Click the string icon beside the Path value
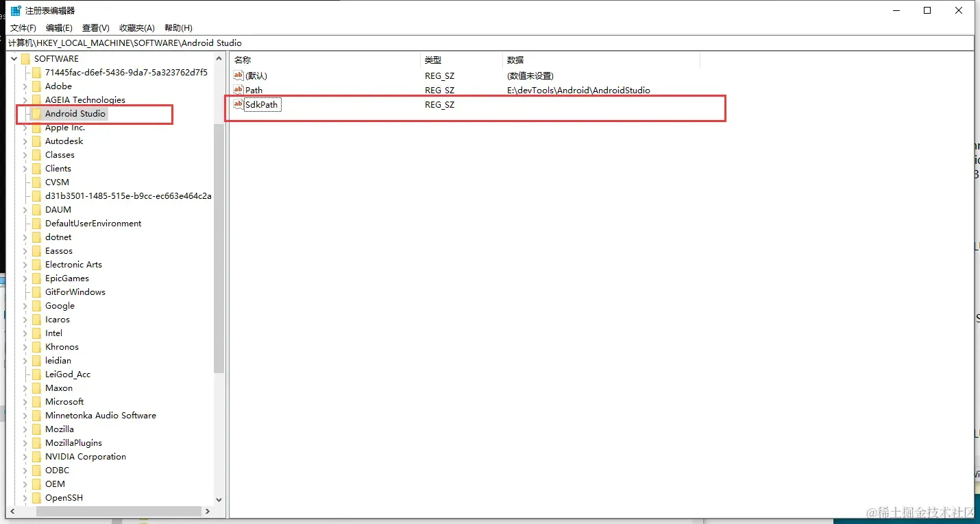The image size is (980, 524). (x=238, y=90)
